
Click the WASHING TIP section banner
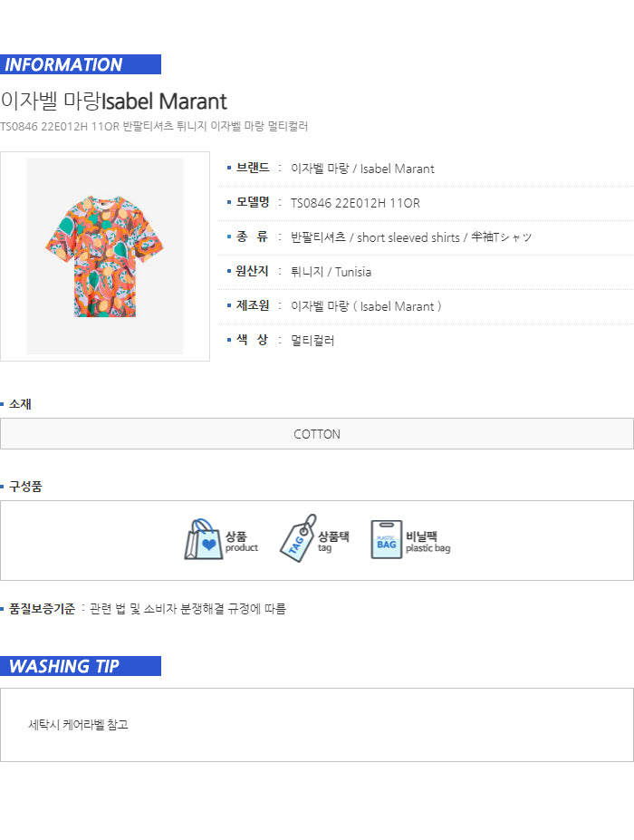pos(81,666)
